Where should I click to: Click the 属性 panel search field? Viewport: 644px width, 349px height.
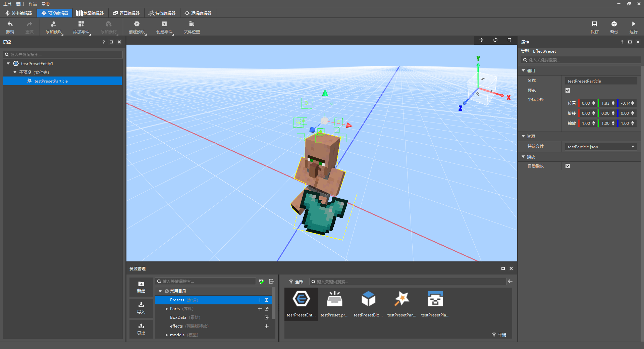[x=581, y=60]
